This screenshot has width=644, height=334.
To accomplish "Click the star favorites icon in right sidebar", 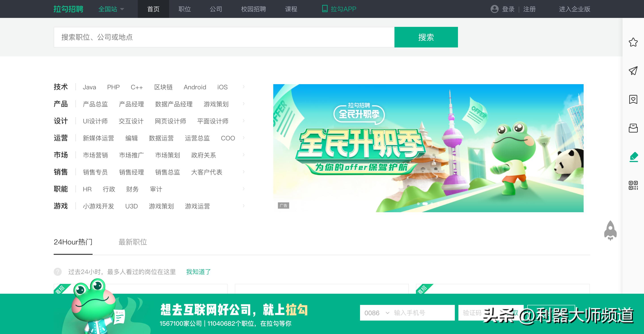I will pyautogui.click(x=633, y=42).
